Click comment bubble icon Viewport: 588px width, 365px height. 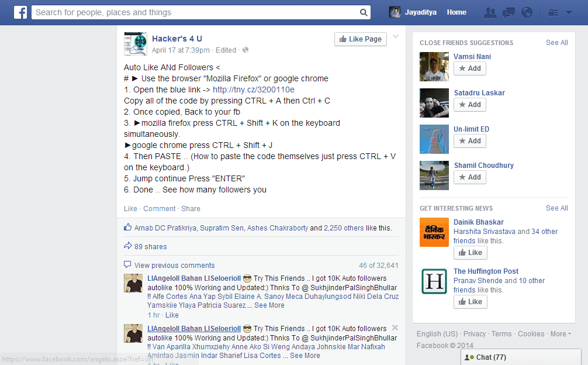(x=127, y=264)
